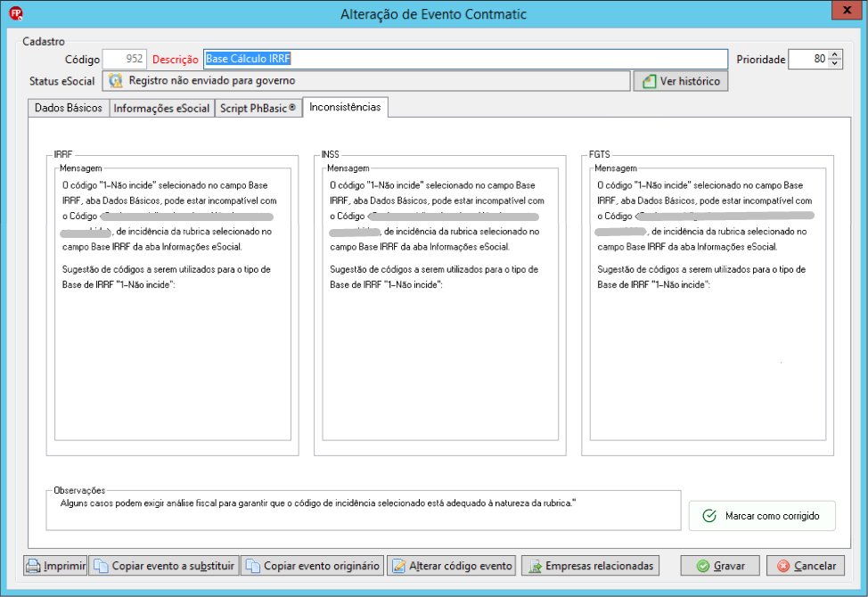Click the Ver histórico button

tap(680, 81)
